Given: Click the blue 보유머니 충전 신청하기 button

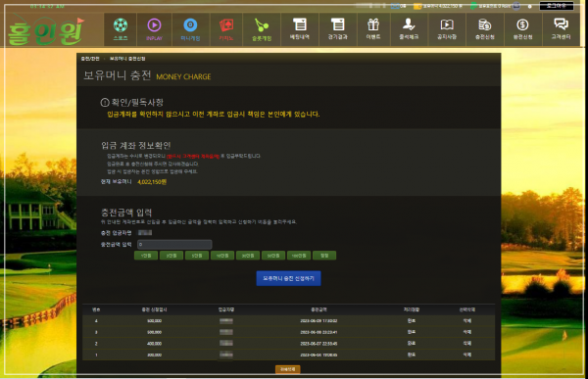Looking at the screenshot, I should [x=288, y=278].
